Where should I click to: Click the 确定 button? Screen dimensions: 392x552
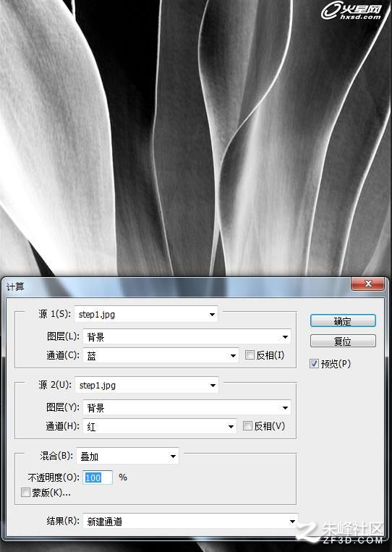point(343,320)
